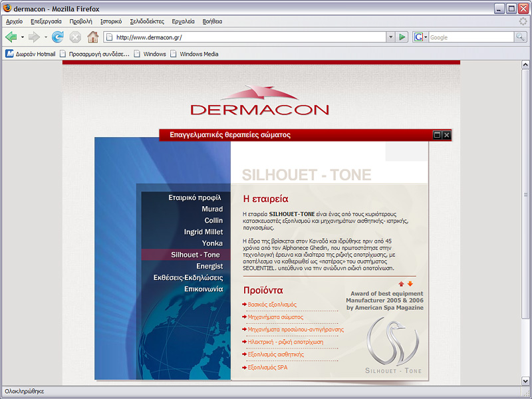Click the orange down arrow in the content
Image resolution: width=532 pixels, height=399 pixels.
pos(410,284)
